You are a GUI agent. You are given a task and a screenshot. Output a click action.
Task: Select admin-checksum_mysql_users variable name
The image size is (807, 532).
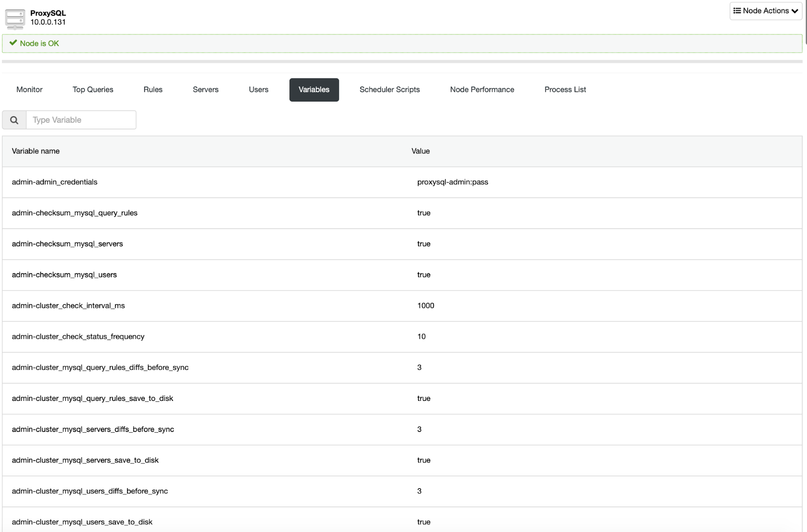coord(64,275)
